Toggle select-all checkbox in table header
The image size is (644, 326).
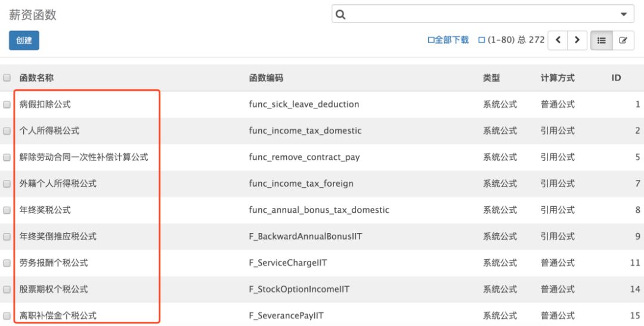coord(7,78)
